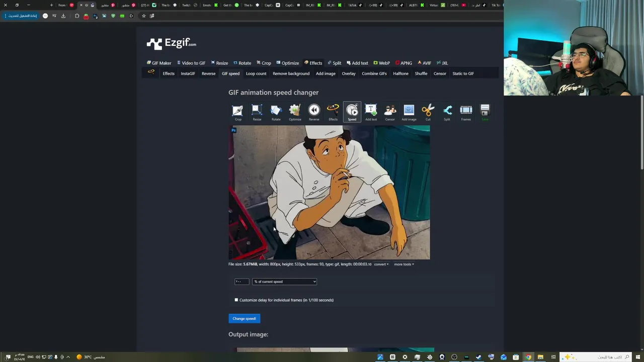Open the top Rotate menu item
Viewport: 644px width, 362px height.
point(243,63)
